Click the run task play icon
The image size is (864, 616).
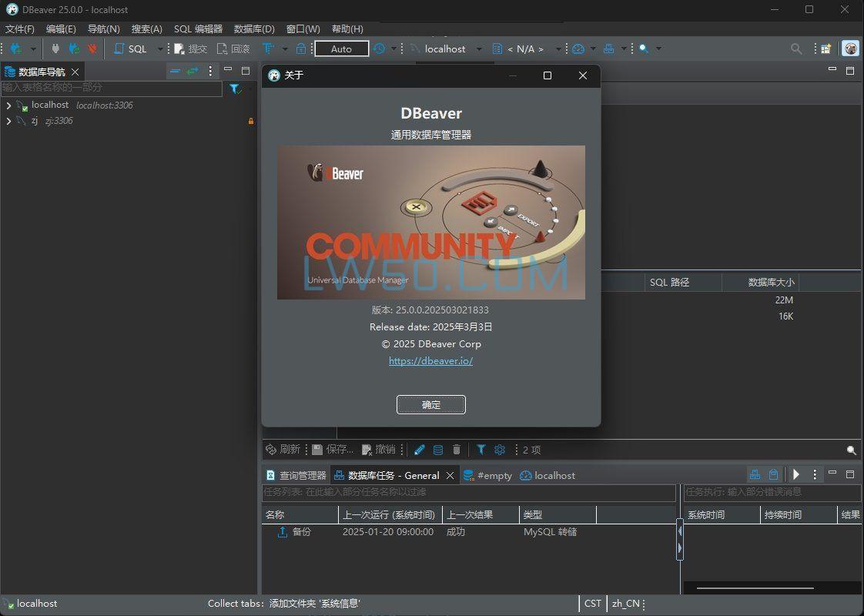796,475
